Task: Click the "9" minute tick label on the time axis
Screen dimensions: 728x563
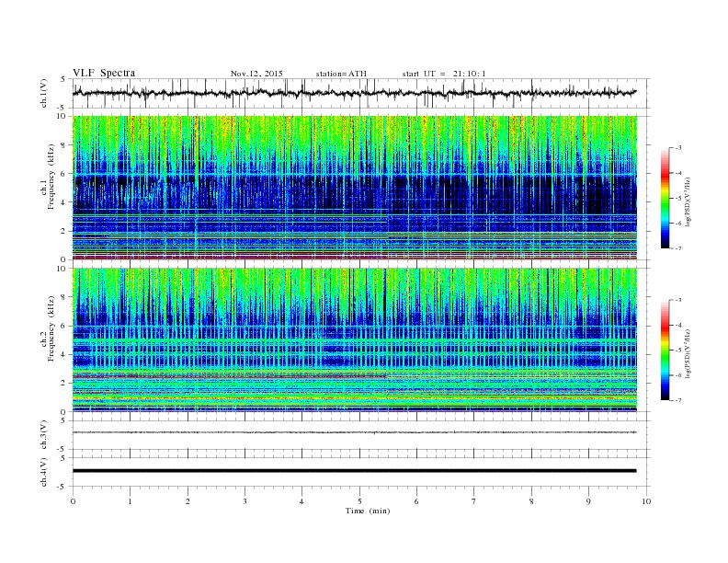Action: [588, 501]
